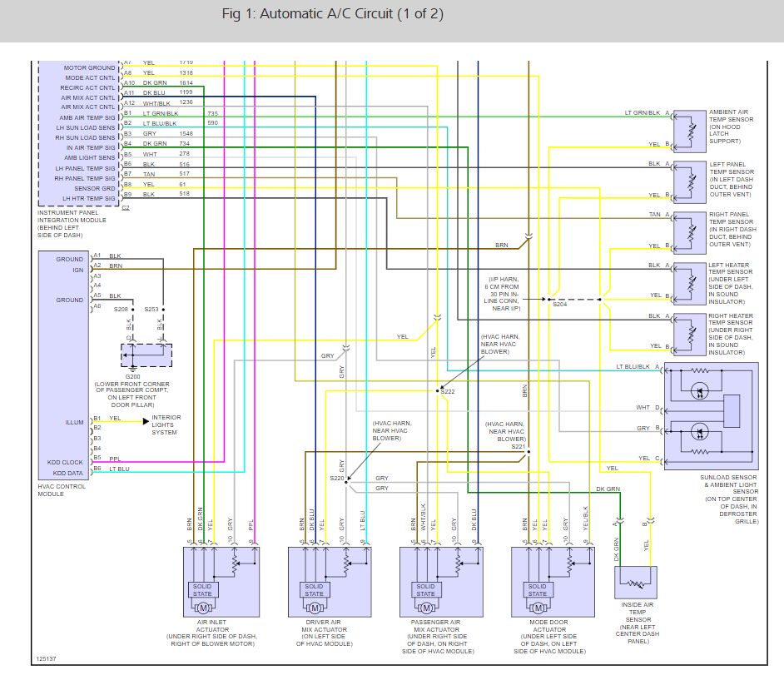This screenshot has height=690, width=784.
Task: Click the HVAC Control Module label
Action: (x=62, y=490)
